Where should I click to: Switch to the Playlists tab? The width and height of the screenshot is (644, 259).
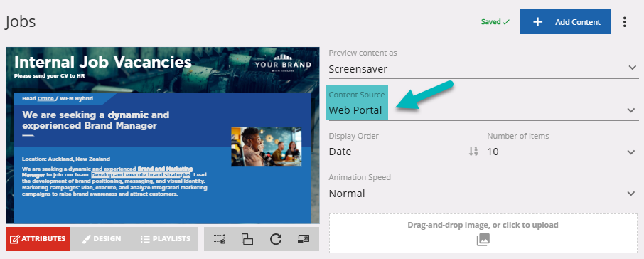pyautogui.click(x=165, y=239)
